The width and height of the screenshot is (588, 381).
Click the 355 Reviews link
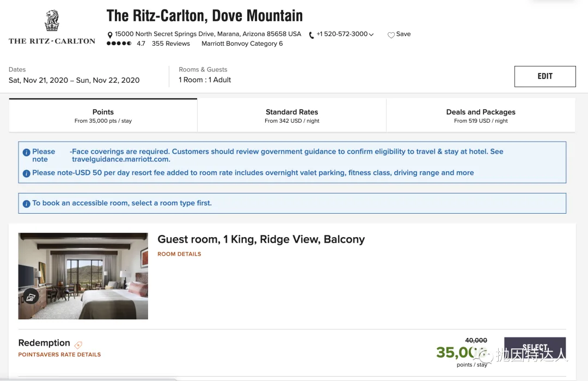170,44
